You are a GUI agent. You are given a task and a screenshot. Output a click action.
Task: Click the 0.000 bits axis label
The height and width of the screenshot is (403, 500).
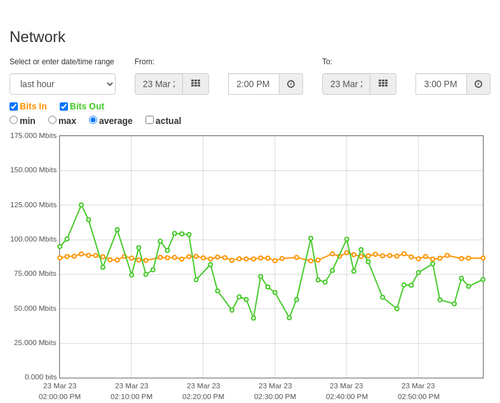pos(41,377)
